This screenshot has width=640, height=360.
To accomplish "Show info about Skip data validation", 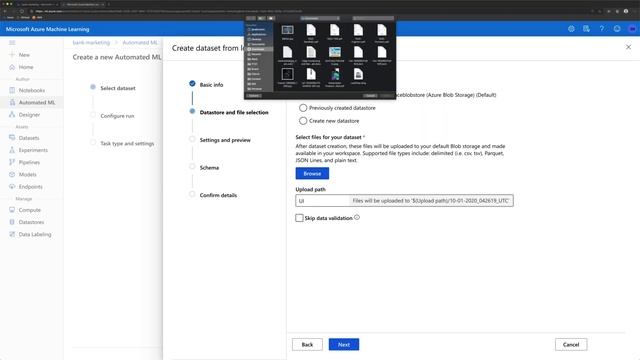I will point(357,218).
